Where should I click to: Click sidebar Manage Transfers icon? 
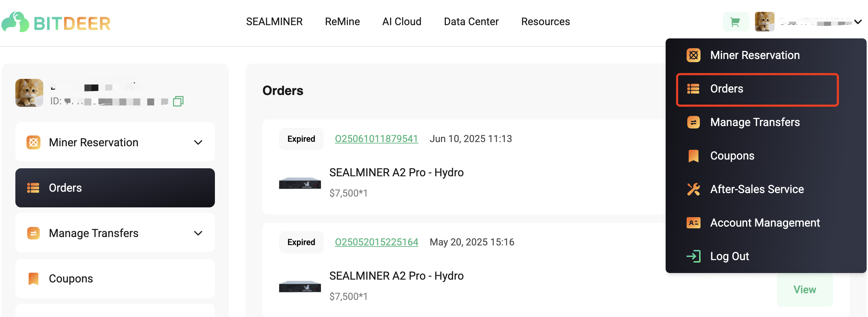[33, 233]
